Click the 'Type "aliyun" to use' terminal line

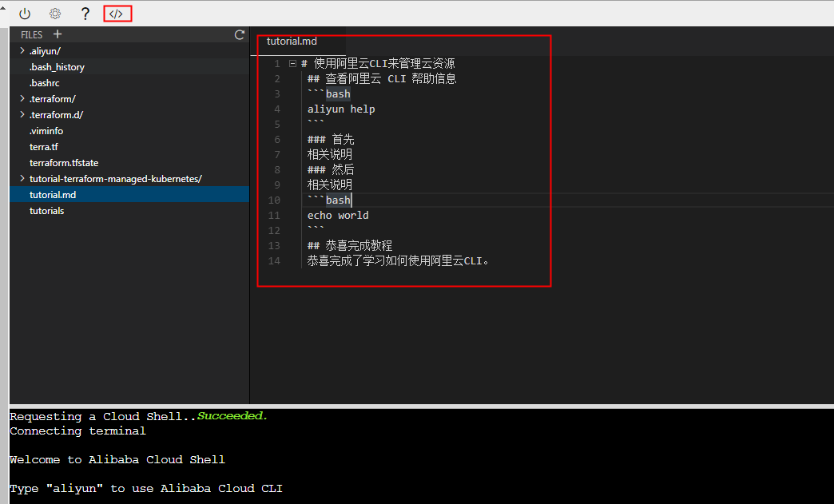(x=146, y=489)
